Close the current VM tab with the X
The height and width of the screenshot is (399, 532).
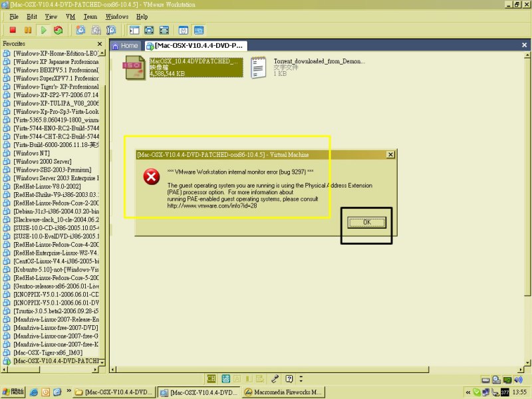point(524,45)
